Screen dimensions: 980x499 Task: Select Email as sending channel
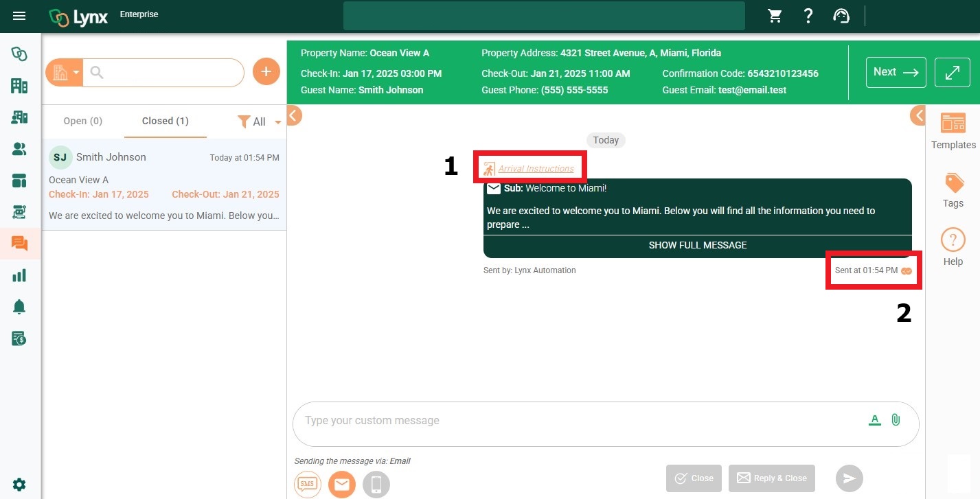click(x=342, y=485)
